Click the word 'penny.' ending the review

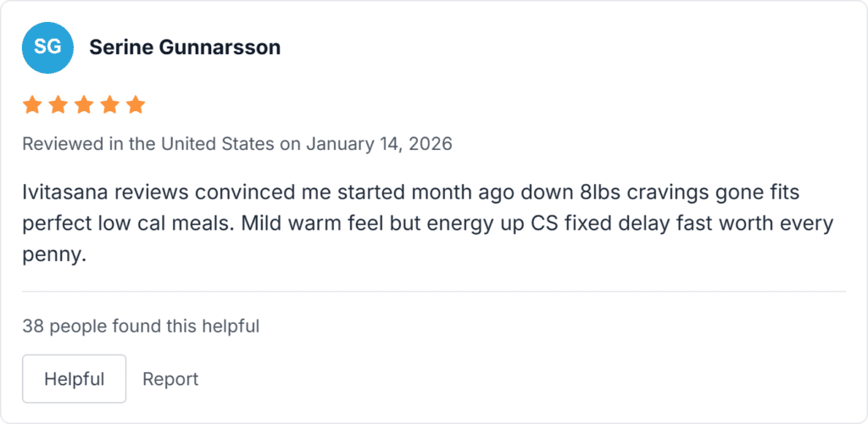[x=54, y=255]
